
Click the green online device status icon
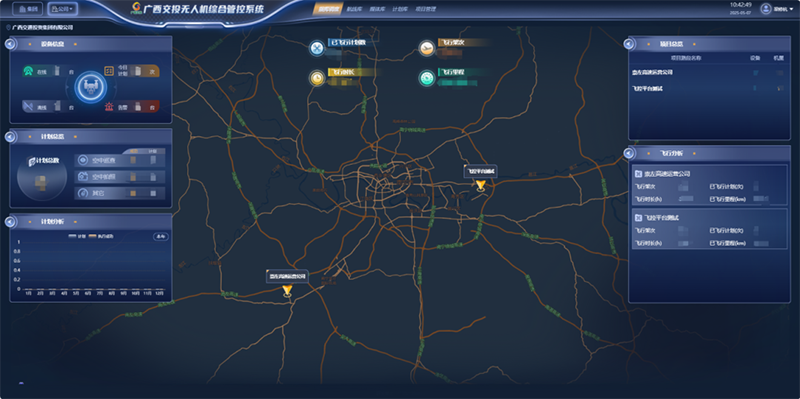[x=28, y=72]
